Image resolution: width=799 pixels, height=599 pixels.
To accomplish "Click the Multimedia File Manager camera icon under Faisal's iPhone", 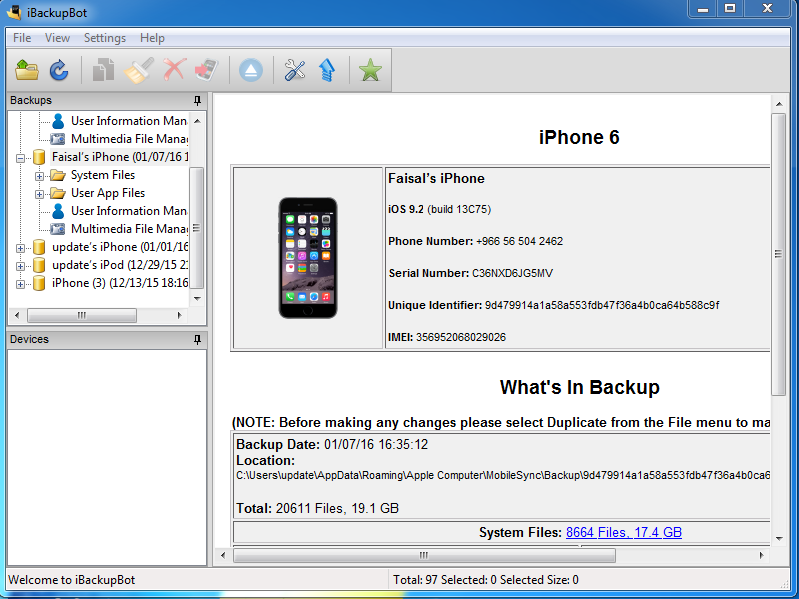I will pos(58,229).
